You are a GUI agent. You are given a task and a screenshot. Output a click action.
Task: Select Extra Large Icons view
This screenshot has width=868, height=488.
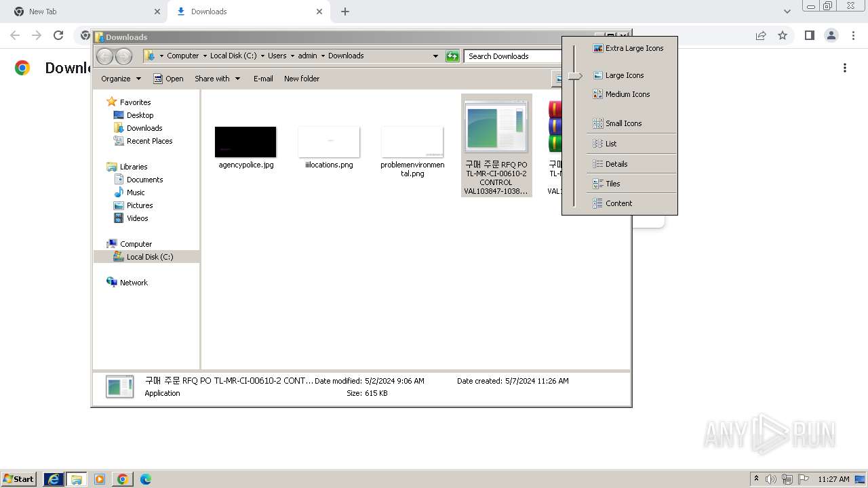click(628, 48)
